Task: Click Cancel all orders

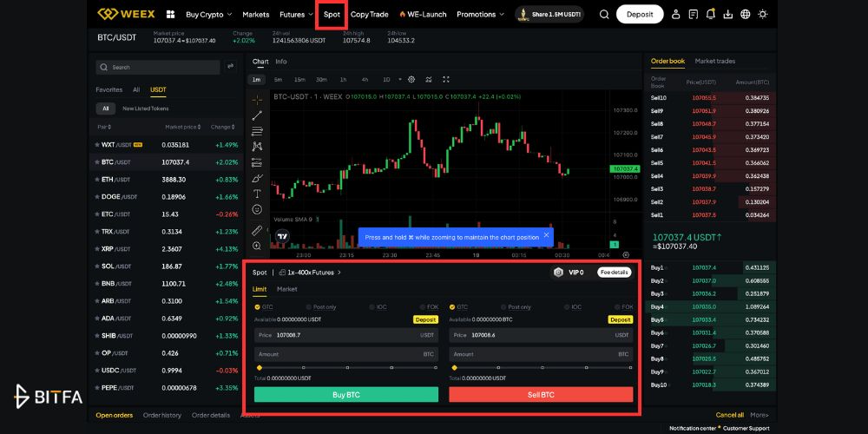Action: (x=730, y=415)
